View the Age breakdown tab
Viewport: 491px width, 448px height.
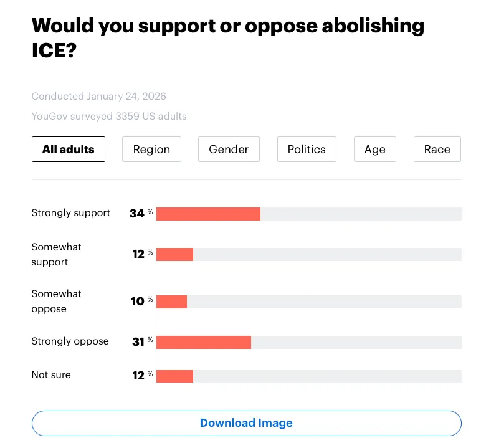(375, 150)
